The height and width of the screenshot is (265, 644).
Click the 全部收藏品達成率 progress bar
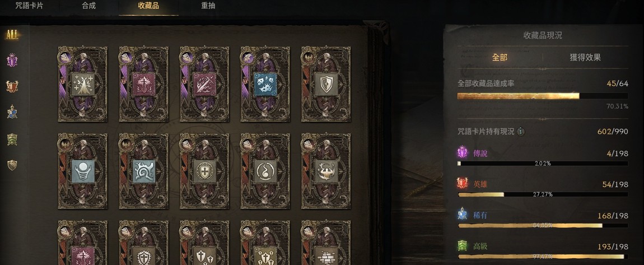tap(543, 96)
